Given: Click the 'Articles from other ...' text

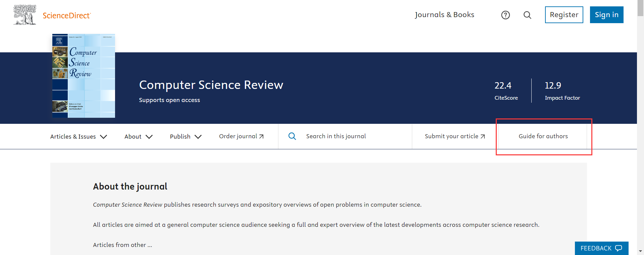Looking at the screenshot, I should (122, 245).
